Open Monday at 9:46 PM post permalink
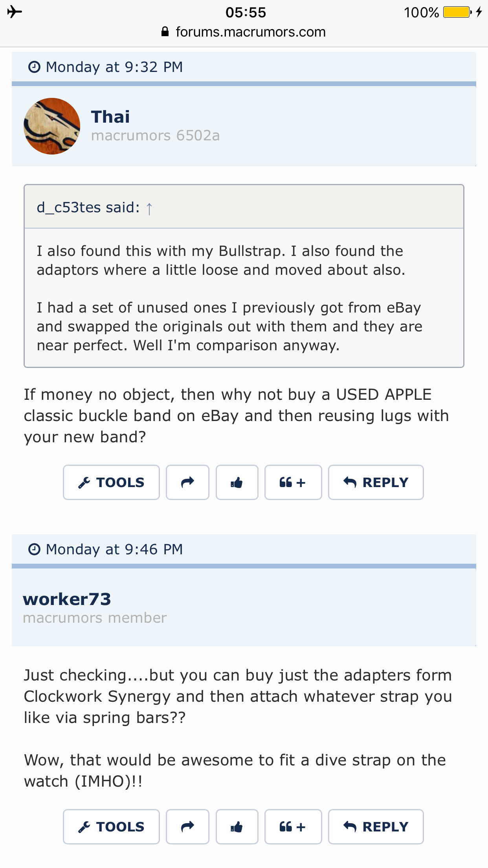 click(x=114, y=549)
